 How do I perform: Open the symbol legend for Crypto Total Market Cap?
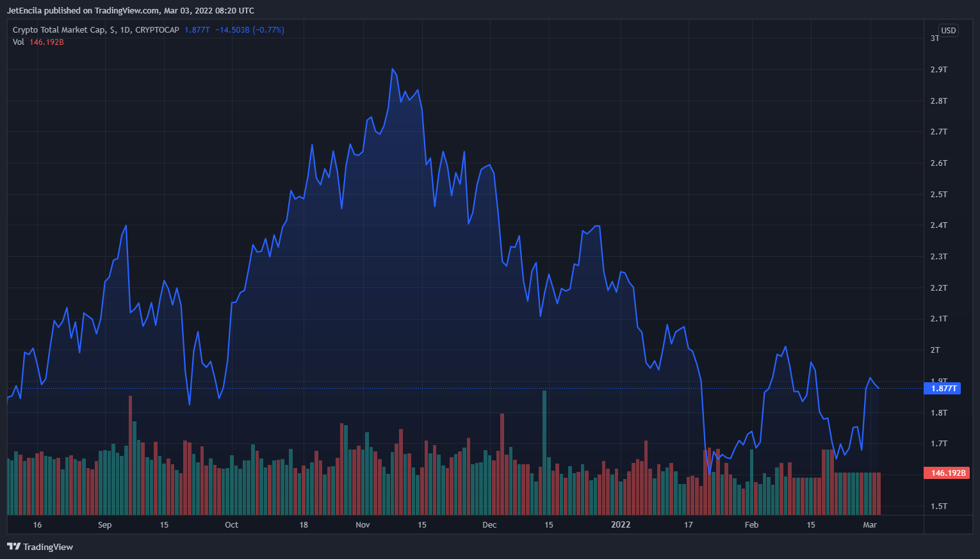(x=60, y=29)
